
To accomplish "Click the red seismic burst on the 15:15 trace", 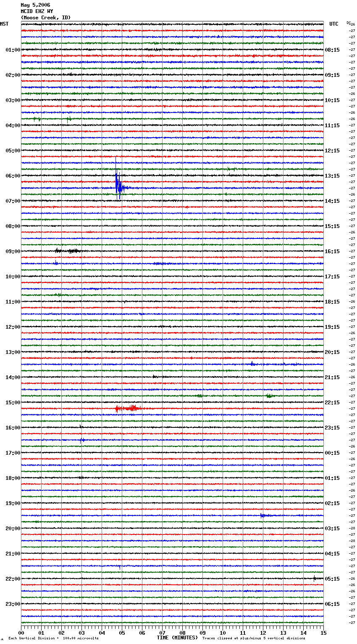I will click(129, 408).
